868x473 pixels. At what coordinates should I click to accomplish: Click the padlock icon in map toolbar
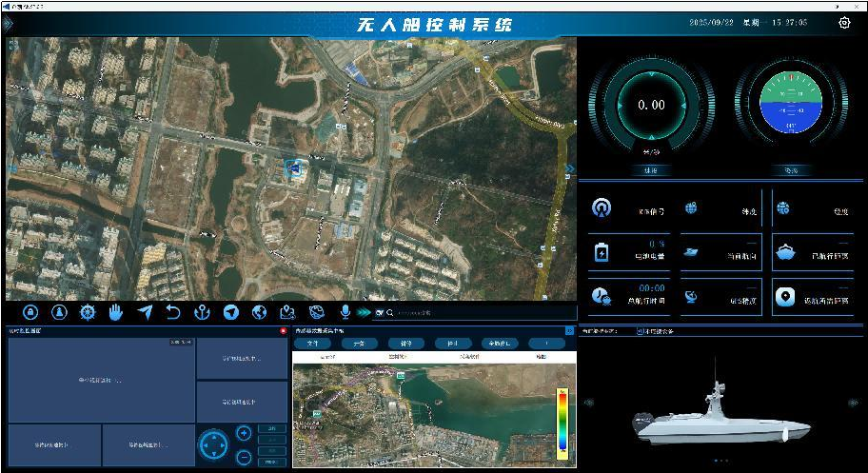pos(30,312)
